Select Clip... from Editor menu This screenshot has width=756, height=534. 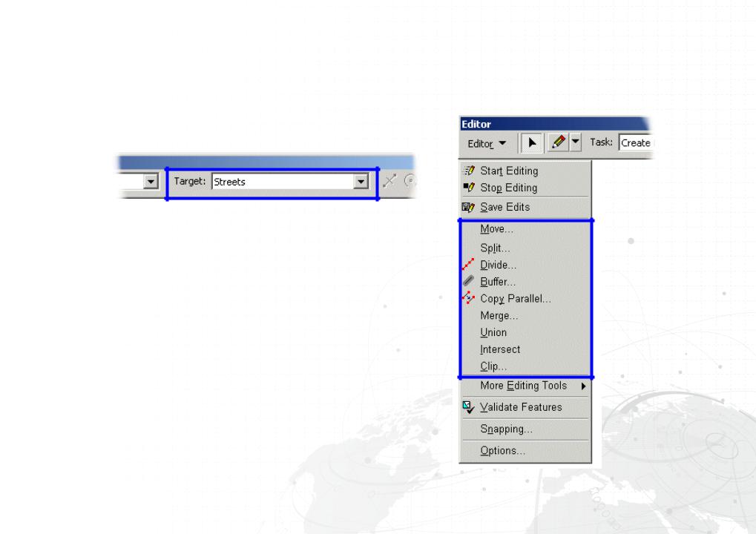(x=525, y=366)
